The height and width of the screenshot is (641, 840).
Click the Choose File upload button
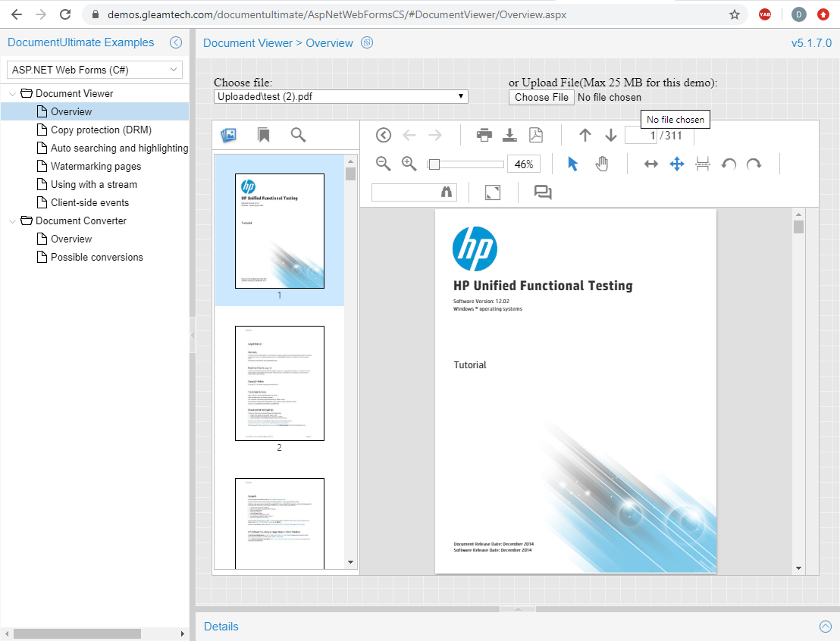[541, 97]
